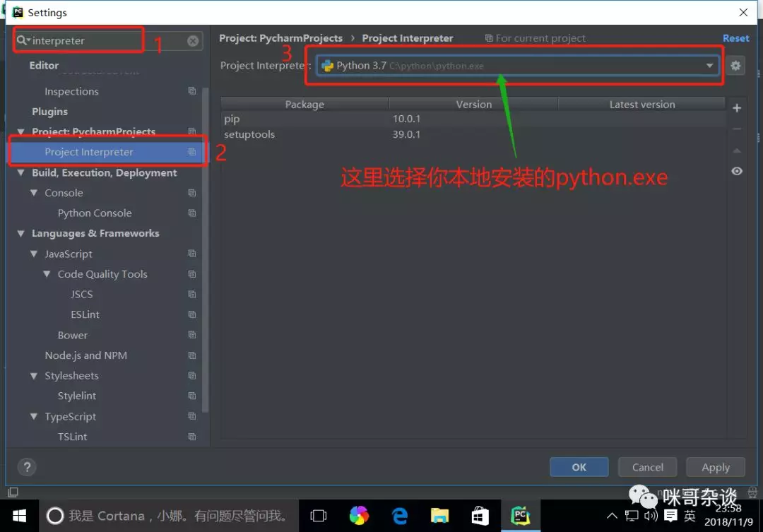Select the pip package row

(473, 119)
